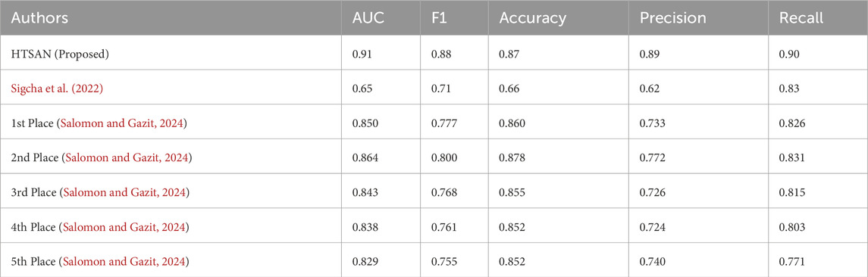Click the Precision column header
Viewport: 868px width, 277px height.
point(672,18)
